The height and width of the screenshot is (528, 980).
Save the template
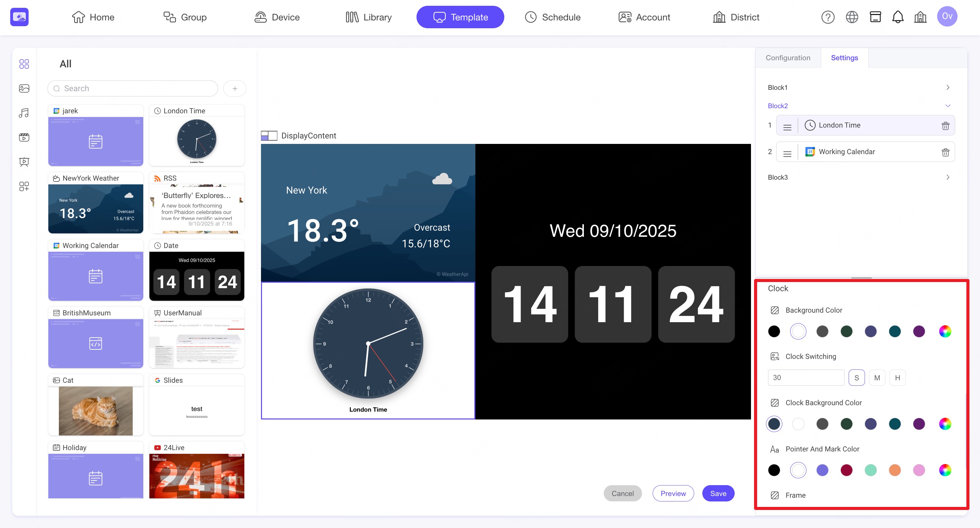718,493
